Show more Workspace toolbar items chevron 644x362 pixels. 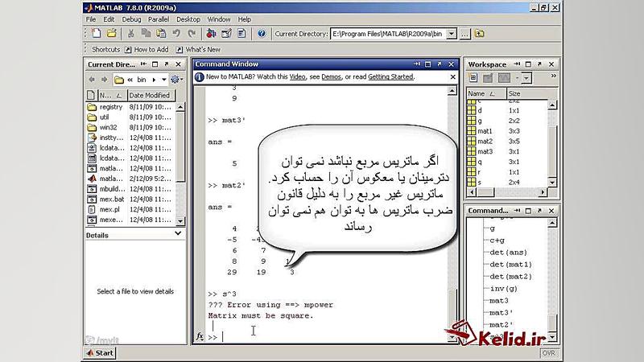(553, 76)
